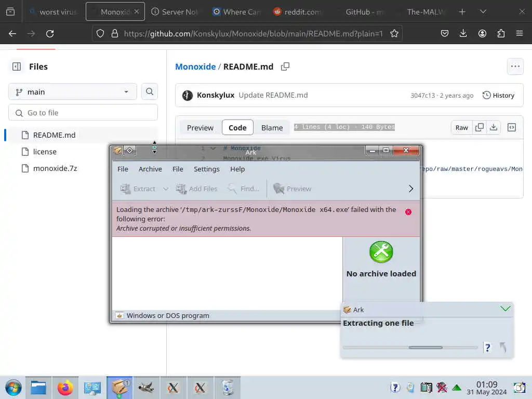Open the Raw file view
Screen dimensions: 532x399
461,128
